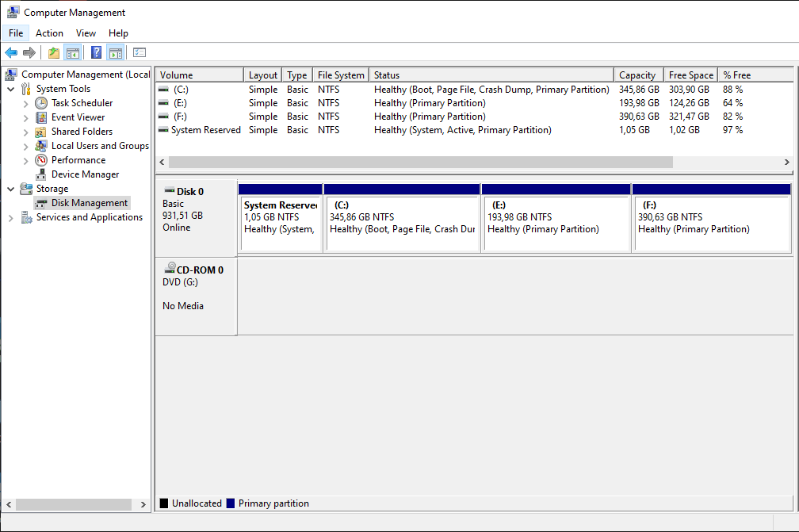The image size is (799, 532).
Task: Open the File menu
Action: pos(16,33)
